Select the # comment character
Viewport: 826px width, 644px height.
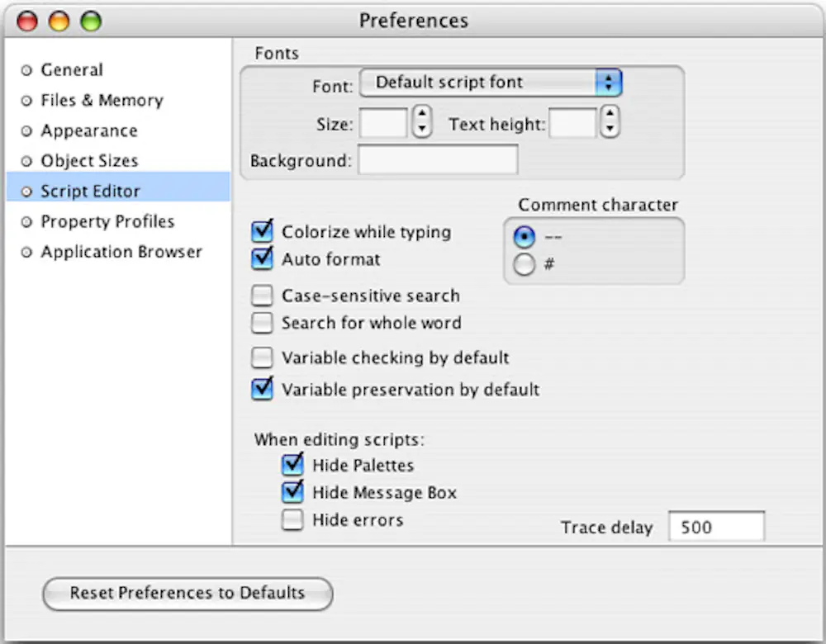tap(525, 264)
